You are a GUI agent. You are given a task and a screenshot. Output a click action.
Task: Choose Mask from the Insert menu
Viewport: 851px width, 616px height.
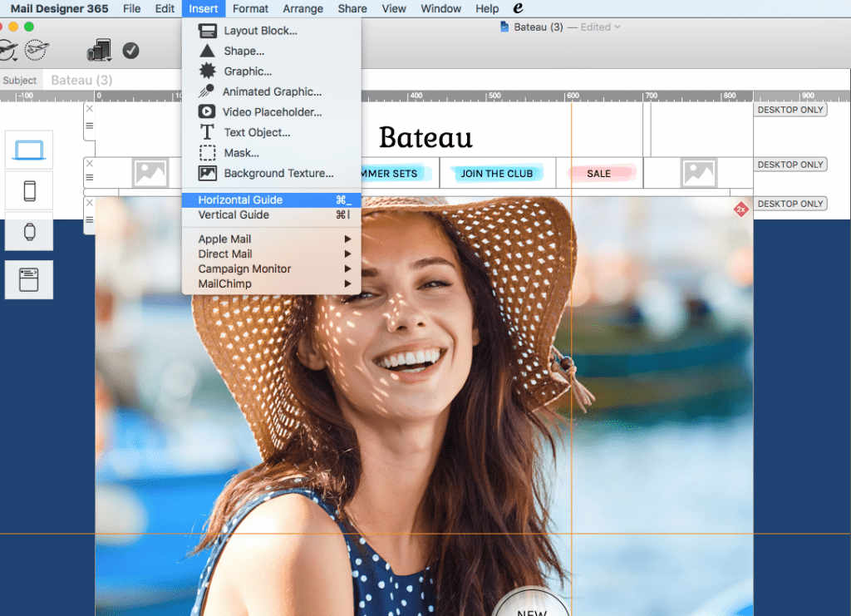[x=272, y=153]
